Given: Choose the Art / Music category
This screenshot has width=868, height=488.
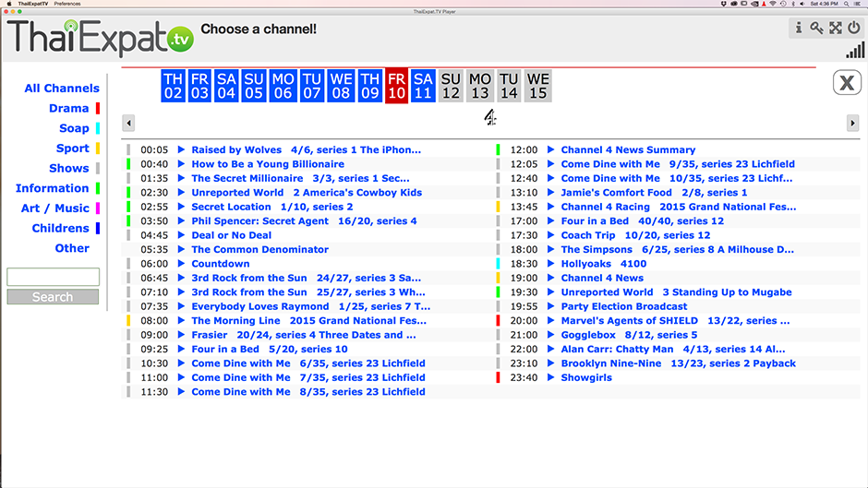Looking at the screenshot, I should click(55, 208).
